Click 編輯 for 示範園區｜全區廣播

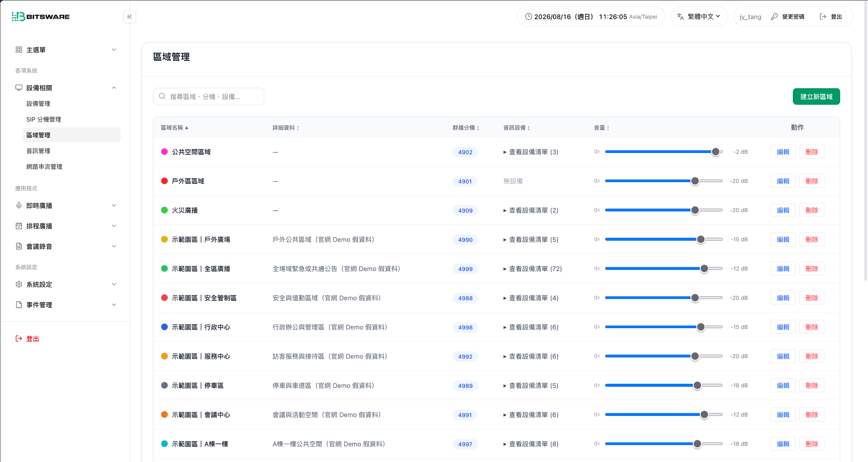coord(783,269)
